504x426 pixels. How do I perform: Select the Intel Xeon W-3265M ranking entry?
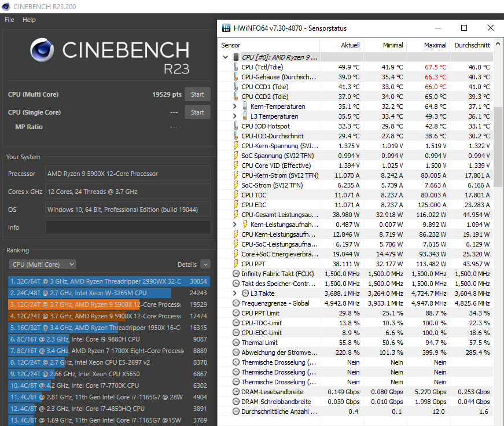pos(109,293)
